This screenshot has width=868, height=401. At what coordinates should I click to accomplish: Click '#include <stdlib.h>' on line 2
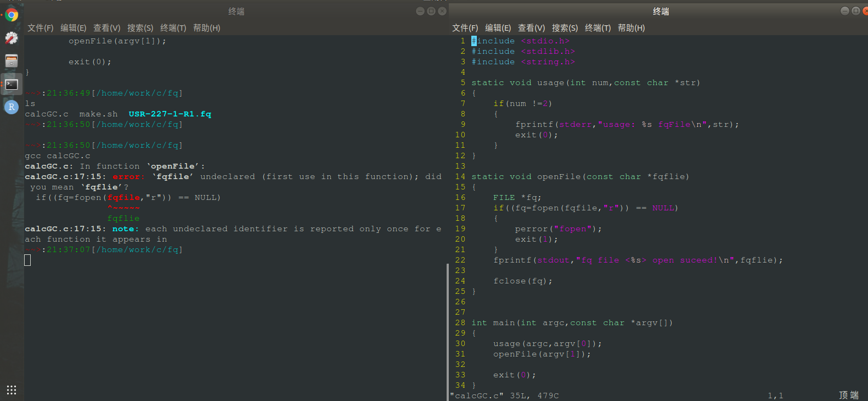click(x=523, y=51)
